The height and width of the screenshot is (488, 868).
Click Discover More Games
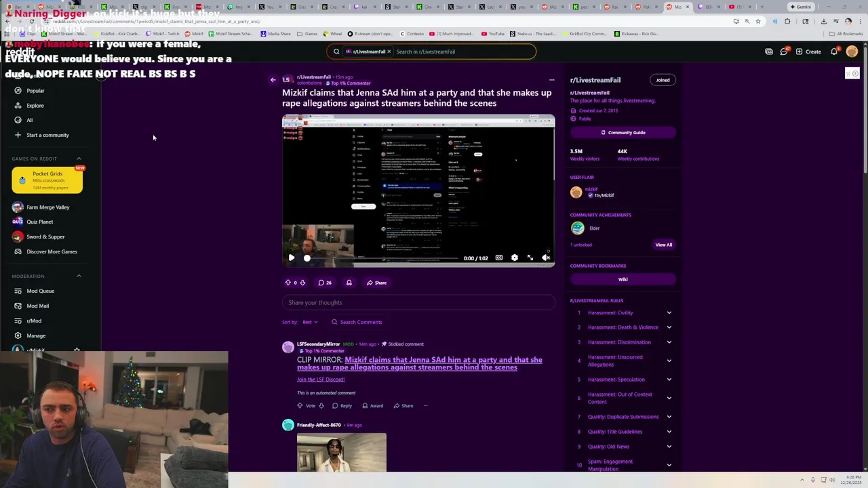(52, 251)
